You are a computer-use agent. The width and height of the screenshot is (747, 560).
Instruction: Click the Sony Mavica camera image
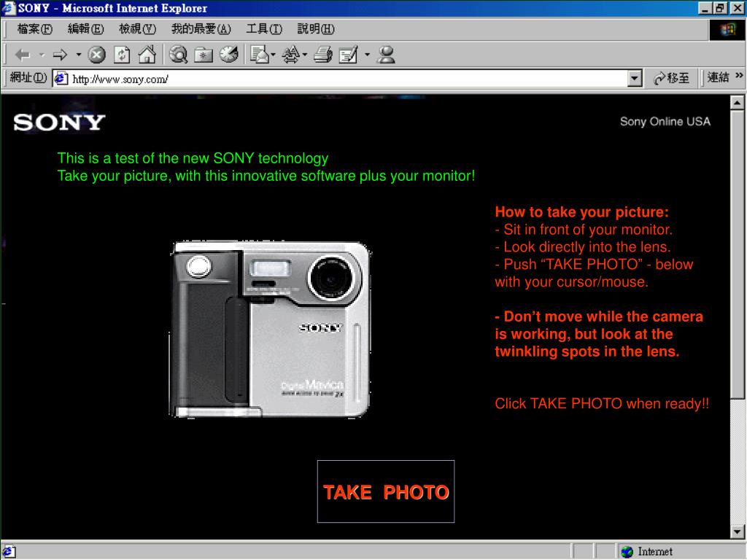tap(270, 330)
